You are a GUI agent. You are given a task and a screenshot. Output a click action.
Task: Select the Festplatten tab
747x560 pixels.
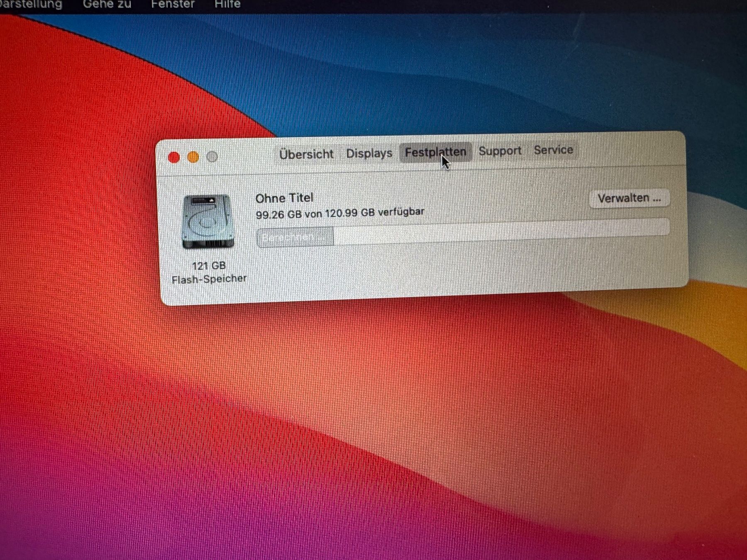tap(435, 152)
